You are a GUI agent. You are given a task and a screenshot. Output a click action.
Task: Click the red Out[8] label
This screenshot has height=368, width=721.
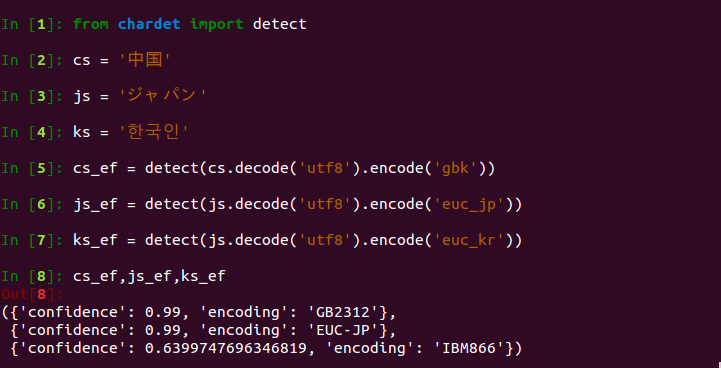tap(32, 294)
